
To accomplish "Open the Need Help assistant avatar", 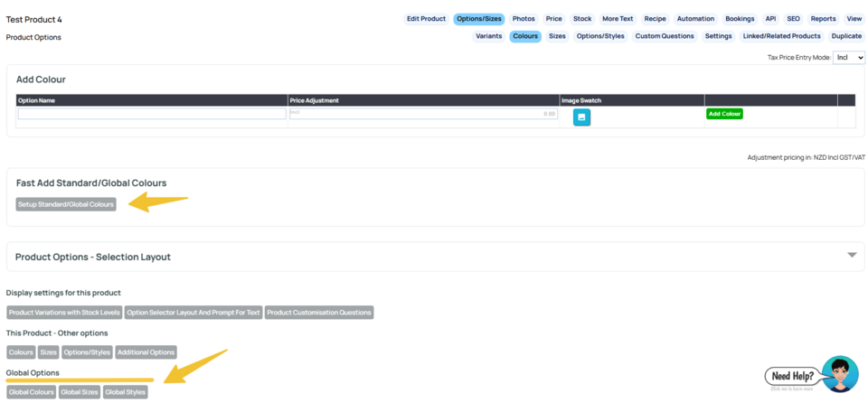I will (x=840, y=373).
